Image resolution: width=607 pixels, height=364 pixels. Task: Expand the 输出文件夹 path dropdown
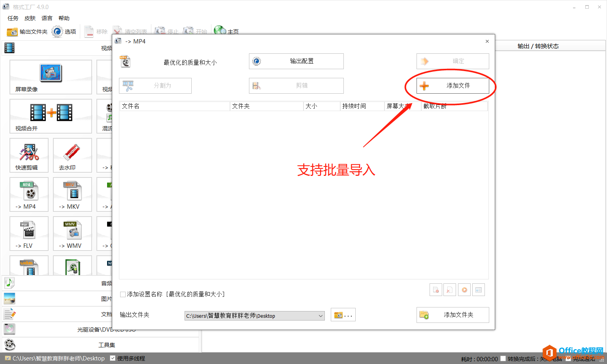point(320,316)
